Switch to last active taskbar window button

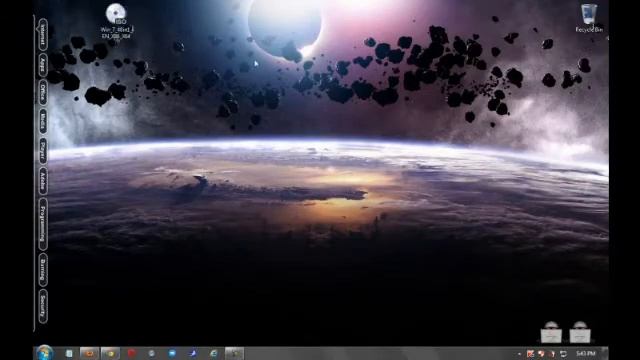(234, 353)
